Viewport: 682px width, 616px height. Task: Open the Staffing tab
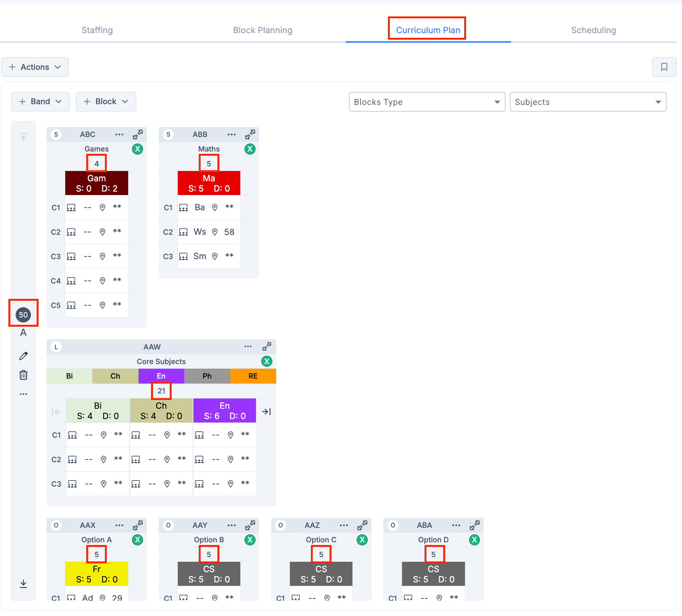97,30
